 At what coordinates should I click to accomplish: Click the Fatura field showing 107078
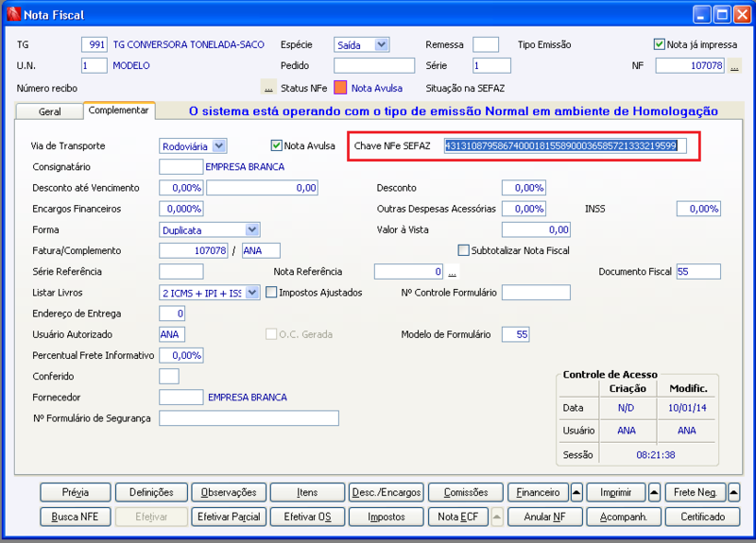tap(194, 250)
